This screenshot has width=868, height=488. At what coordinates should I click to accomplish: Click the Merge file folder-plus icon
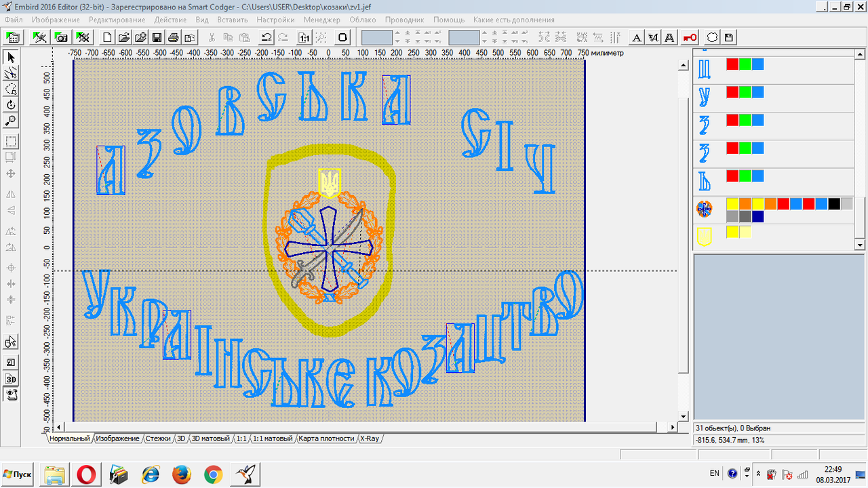[140, 37]
